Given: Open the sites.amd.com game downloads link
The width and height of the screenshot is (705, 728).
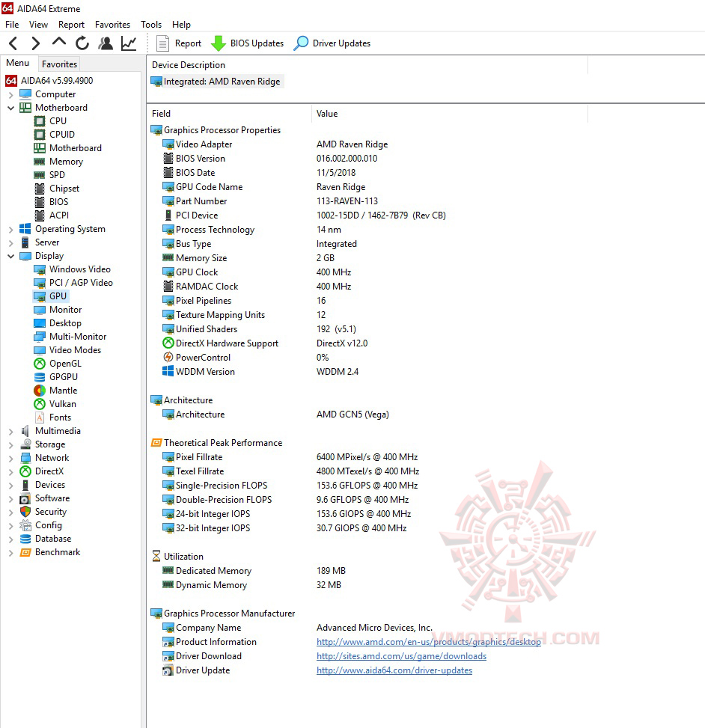Looking at the screenshot, I should (x=401, y=656).
